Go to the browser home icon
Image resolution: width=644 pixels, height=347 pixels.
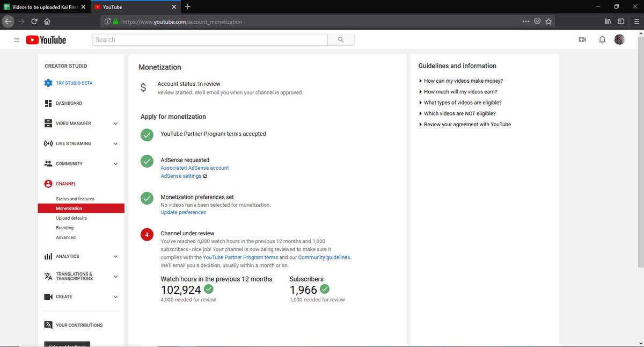coord(47,21)
